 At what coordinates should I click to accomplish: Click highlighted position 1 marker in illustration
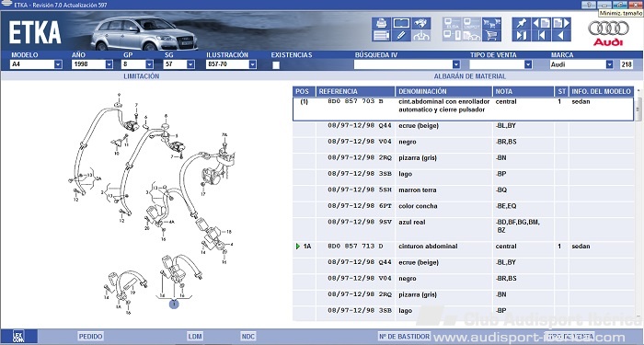point(174,304)
